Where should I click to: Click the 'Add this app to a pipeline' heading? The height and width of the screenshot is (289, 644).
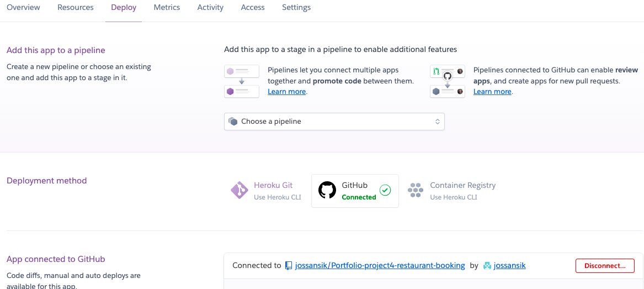(56, 50)
